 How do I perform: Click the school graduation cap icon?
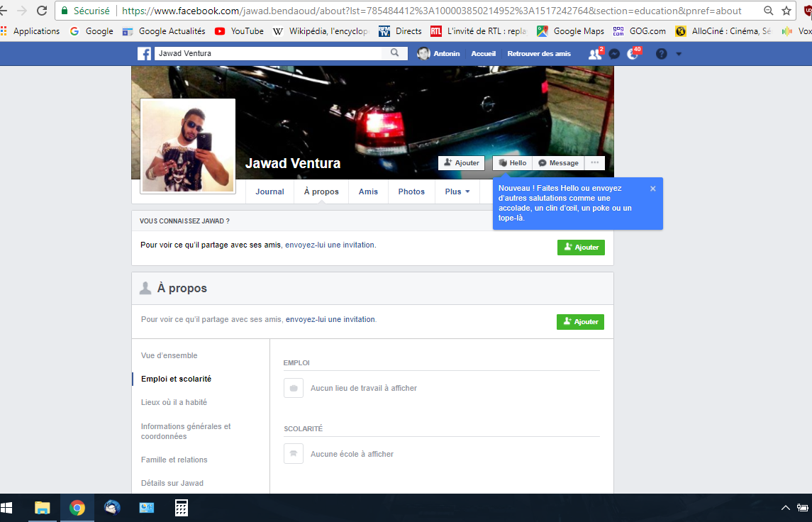pyautogui.click(x=293, y=454)
